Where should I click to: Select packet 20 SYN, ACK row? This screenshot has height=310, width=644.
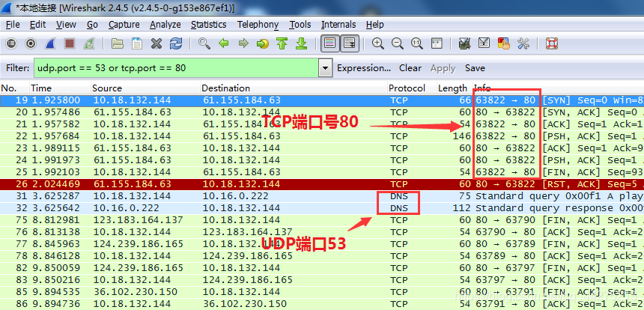point(322,112)
